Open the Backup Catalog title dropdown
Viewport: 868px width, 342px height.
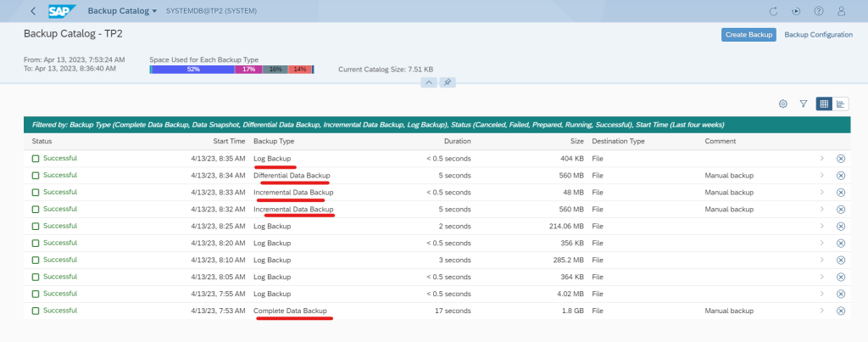[x=122, y=11]
